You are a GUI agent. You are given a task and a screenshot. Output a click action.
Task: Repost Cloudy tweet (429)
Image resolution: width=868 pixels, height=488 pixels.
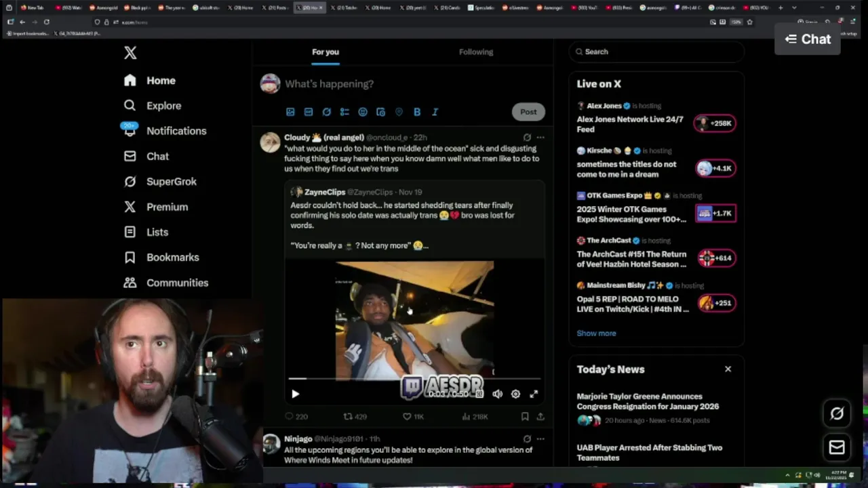[355, 417]
